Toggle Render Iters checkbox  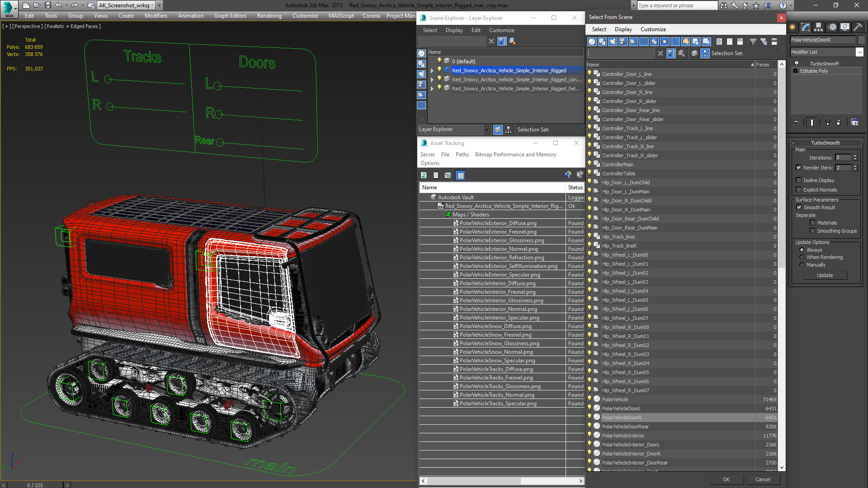[x=798, y=168]
